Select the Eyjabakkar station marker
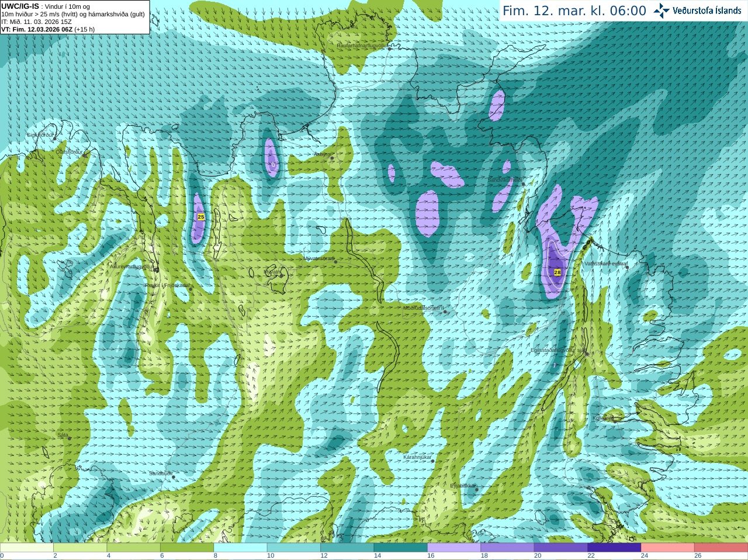 tap(477, 489)
